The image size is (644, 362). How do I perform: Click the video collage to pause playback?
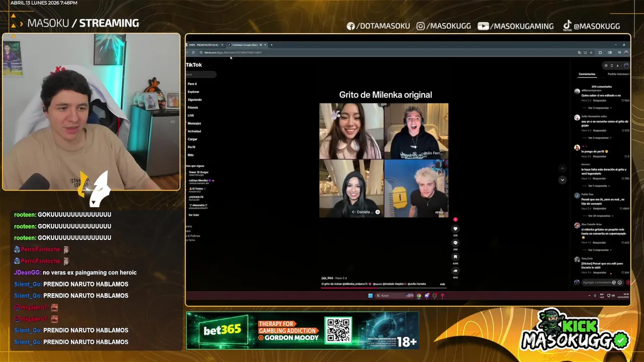tap(383, 160)
